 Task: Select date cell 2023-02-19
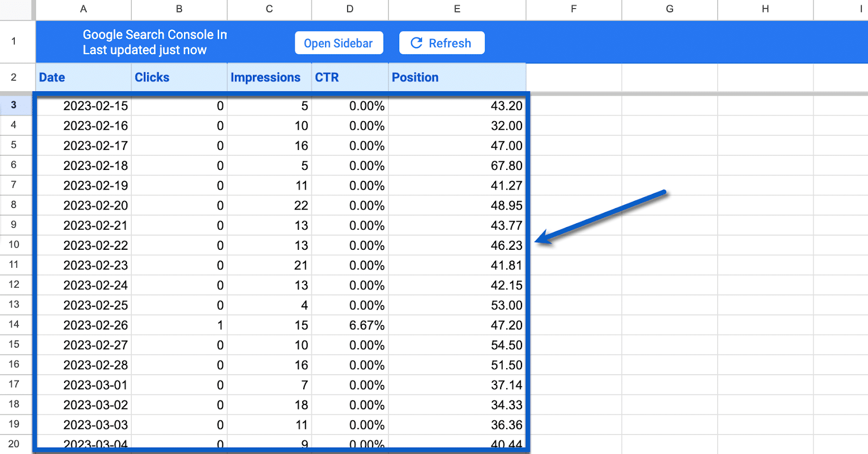(x=84, y=186)
